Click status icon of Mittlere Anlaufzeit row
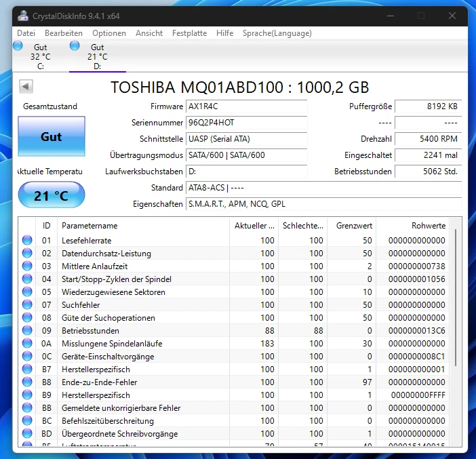The image size is (476, 459). (x=27, y=266)
